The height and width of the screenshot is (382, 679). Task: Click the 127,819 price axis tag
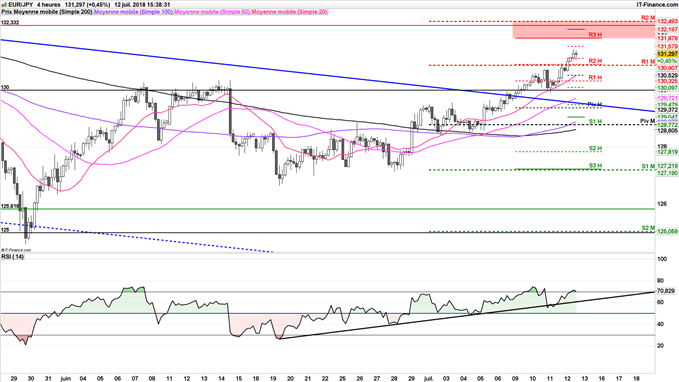coord(667,152)
